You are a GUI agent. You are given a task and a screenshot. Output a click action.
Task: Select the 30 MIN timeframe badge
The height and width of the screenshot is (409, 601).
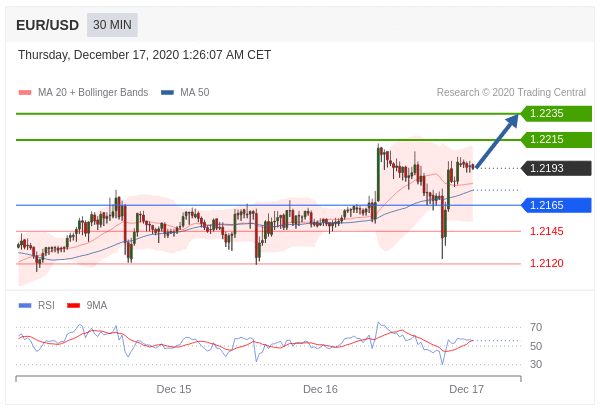[x=112, y=25]
